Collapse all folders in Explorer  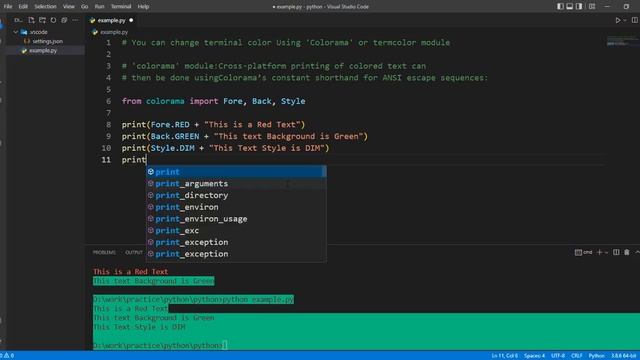pos(64,20)
